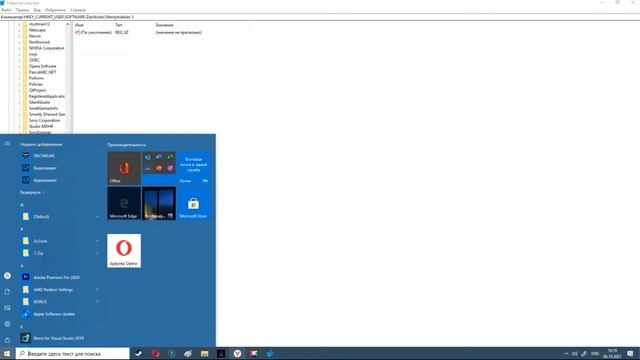Open File Explorer from the taskbar
640x360 pixels.
[x=204, y=353]
